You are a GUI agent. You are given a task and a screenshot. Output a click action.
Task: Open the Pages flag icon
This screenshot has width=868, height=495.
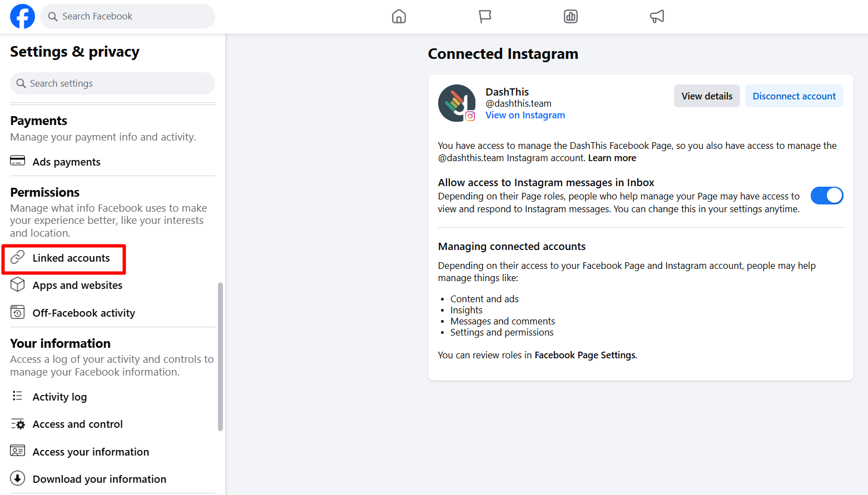485,17
